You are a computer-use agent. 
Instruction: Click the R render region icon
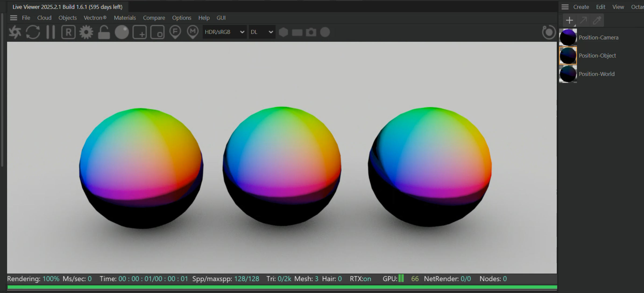point(68,32)
